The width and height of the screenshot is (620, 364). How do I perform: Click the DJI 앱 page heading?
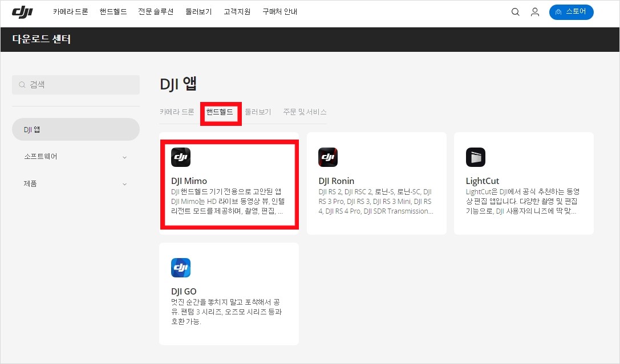pos(178,84)
